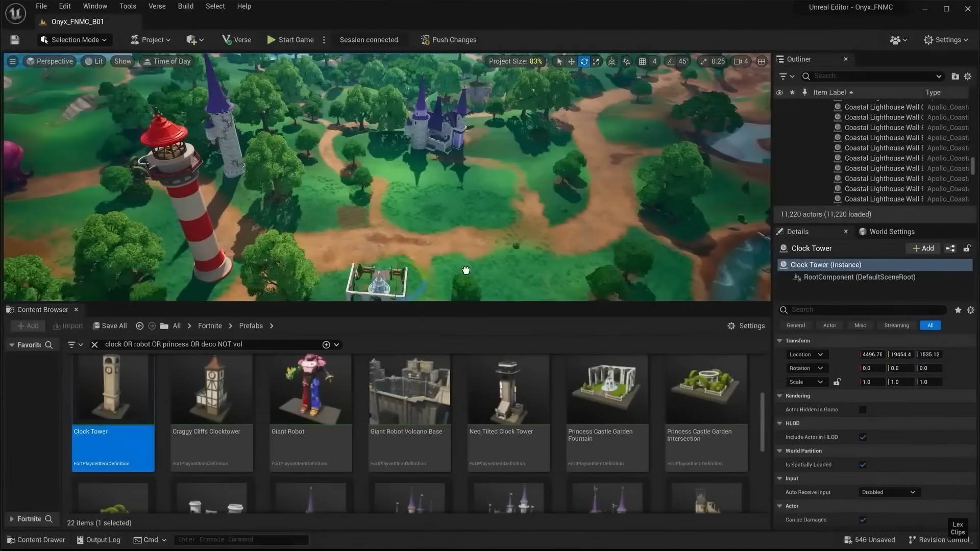Click the Content Browser vertical scrollbar
Screen dimensions: 980x551
[762, 422]
